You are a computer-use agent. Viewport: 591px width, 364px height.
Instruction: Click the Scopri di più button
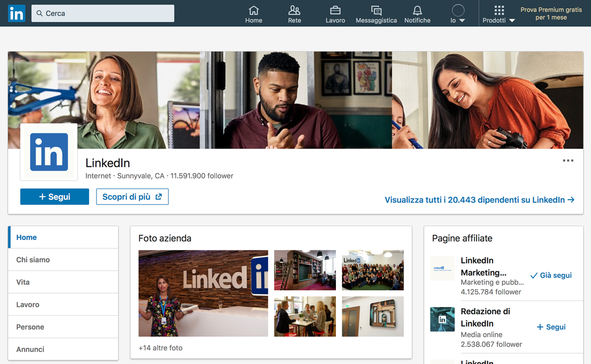(132, 197)
